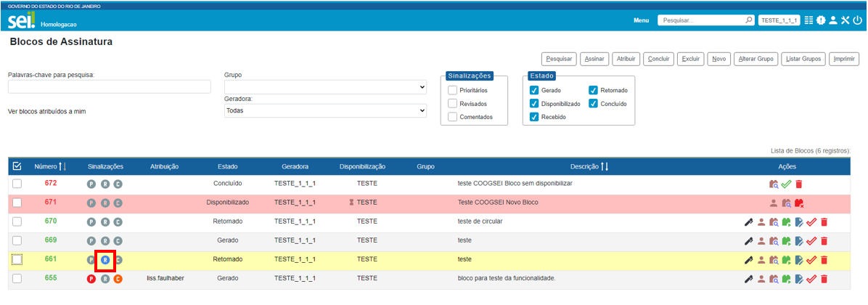Click the Palavras-chave para pesquisa input field
868x305 pixels.
[x=109, y=87]
